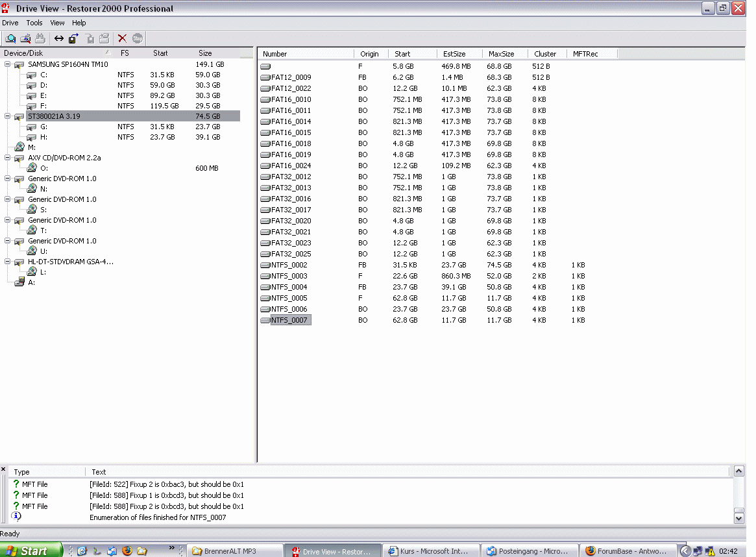Image resolution: width=756 pixels, height=557 pixels.
Task: Collapse the HL-DT-STDVDRAM GSA-4 node
Action: (7, 262)
